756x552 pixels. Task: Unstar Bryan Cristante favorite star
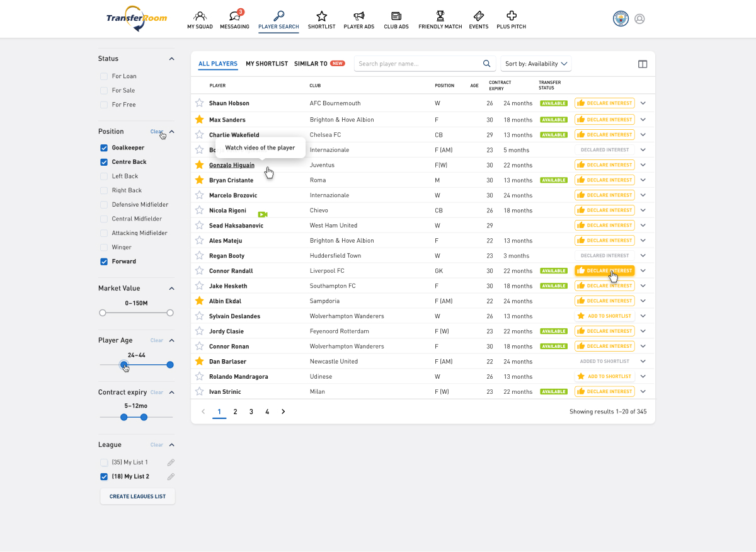click(200, 180)
